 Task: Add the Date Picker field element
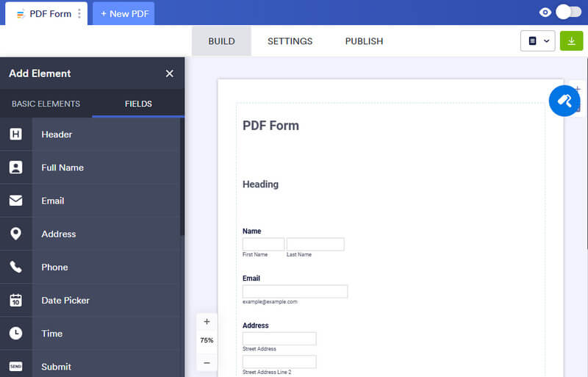click(90, 300)
